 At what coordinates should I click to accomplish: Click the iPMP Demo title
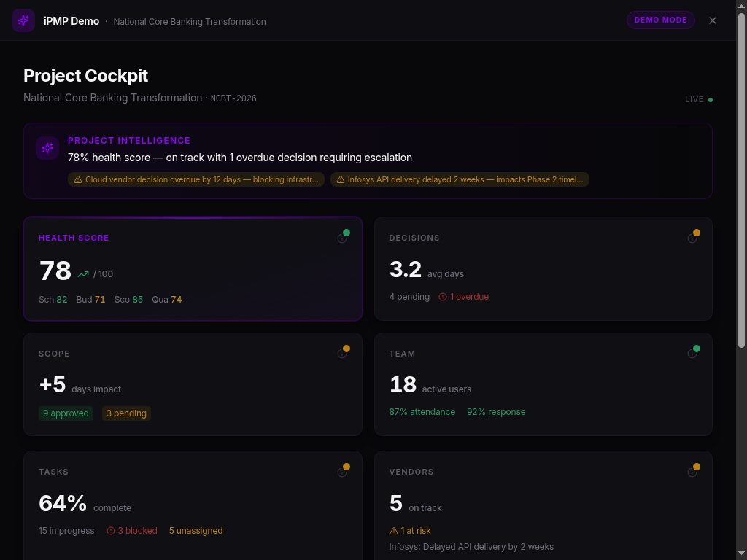pyautogui.click(x=71, y=21)
